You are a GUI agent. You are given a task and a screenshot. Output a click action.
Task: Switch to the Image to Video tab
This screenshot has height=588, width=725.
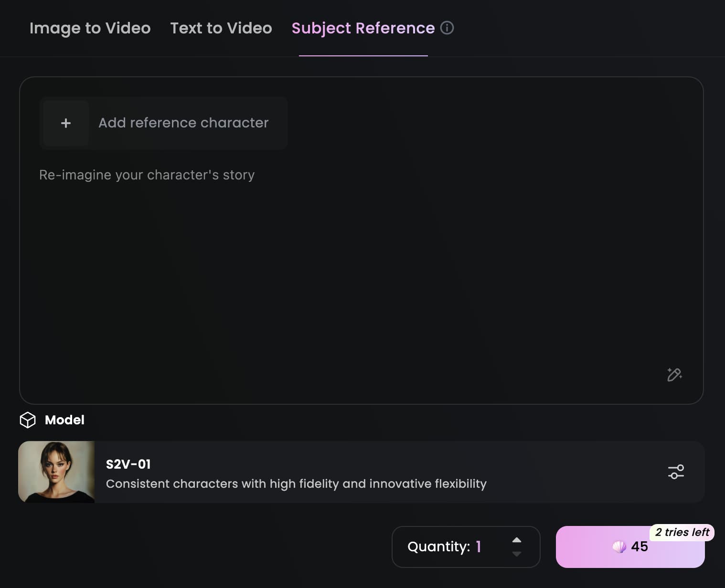pyautogui.click(x=90, y=28)
